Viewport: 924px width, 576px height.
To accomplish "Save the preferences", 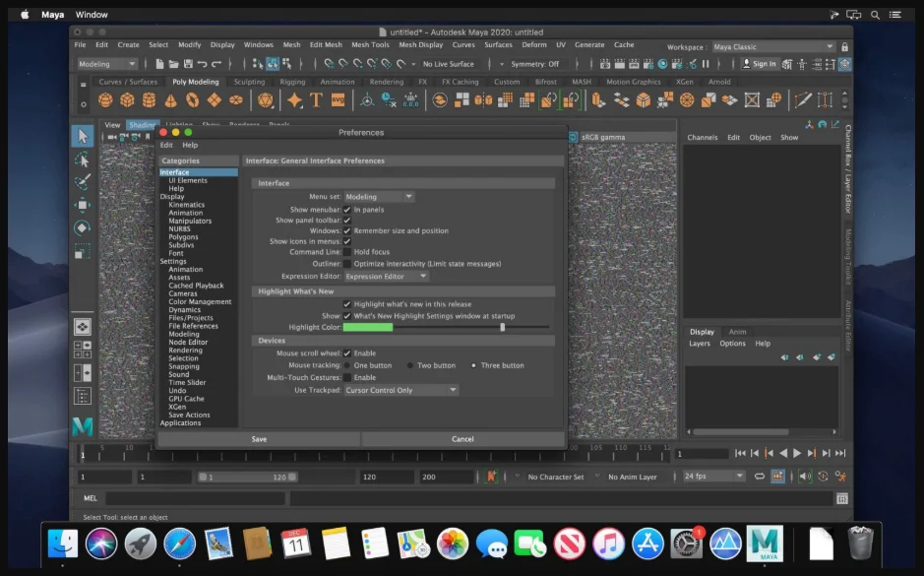I will [x=259, y=439].
